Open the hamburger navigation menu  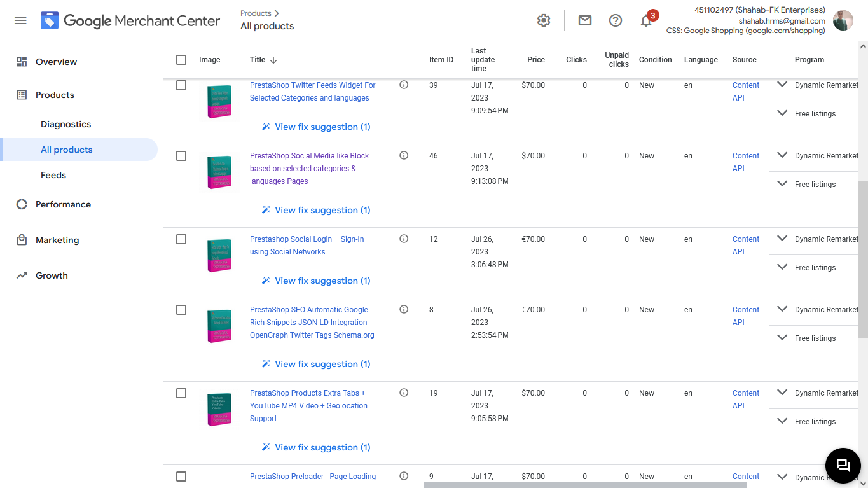[x=20, y=20]
